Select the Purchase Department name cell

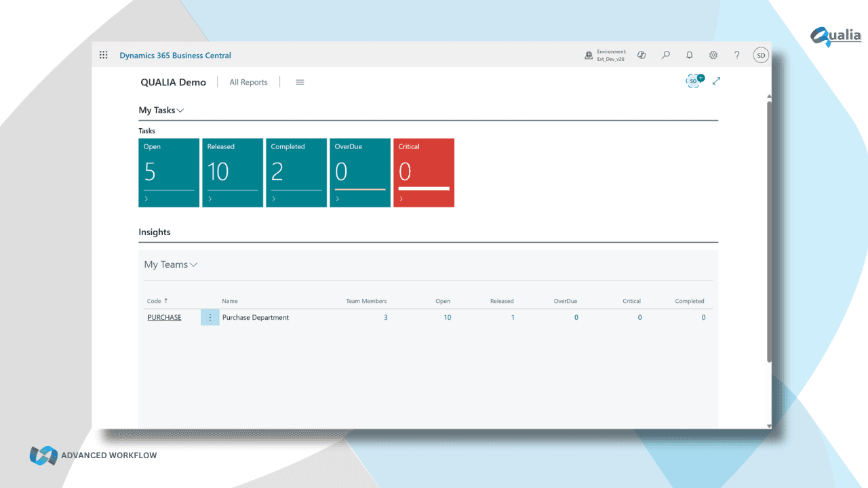(256, 317)
